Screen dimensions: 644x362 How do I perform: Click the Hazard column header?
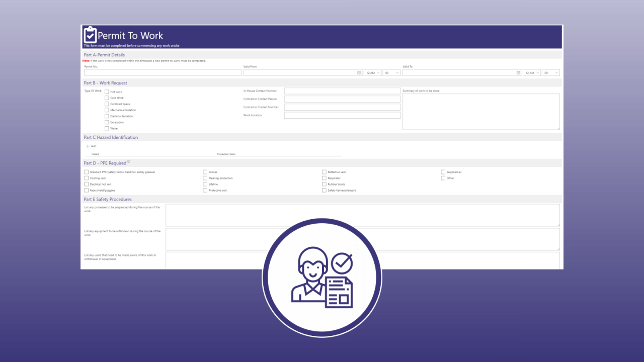point(95,154)
